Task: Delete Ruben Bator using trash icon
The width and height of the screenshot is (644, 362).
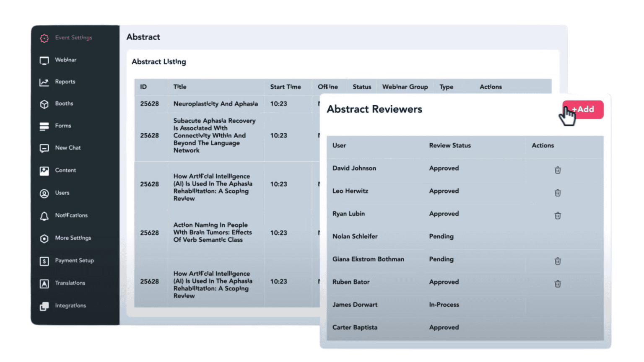Action: point(558,283)
